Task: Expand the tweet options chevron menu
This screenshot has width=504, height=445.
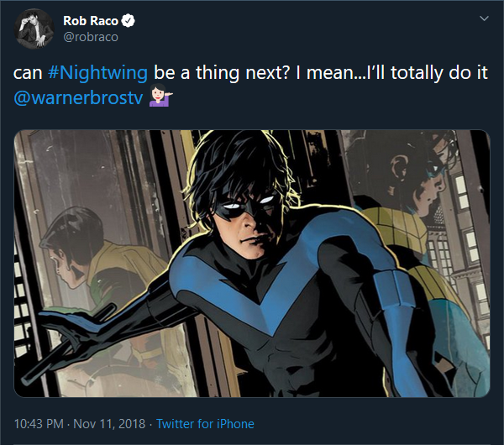Action: [484, 18]
